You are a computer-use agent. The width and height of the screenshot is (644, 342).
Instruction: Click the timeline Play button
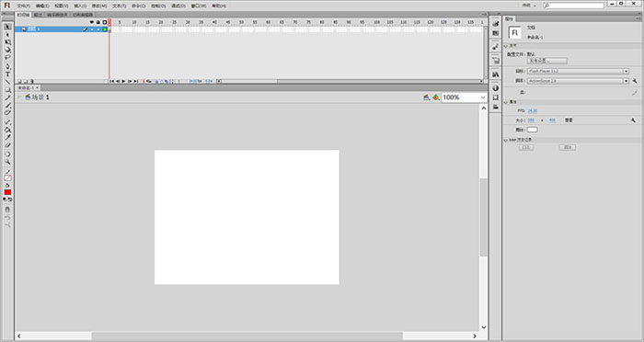[x=123, y=81]
